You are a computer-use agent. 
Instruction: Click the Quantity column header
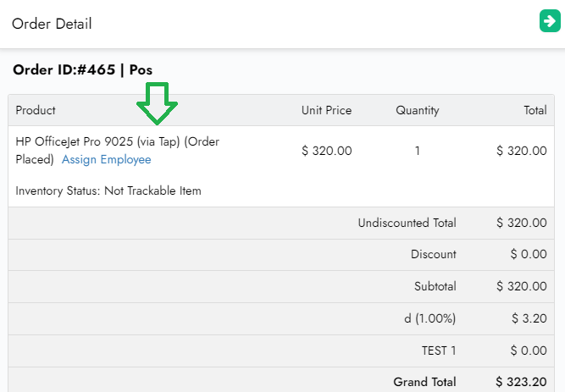(417, 110)
